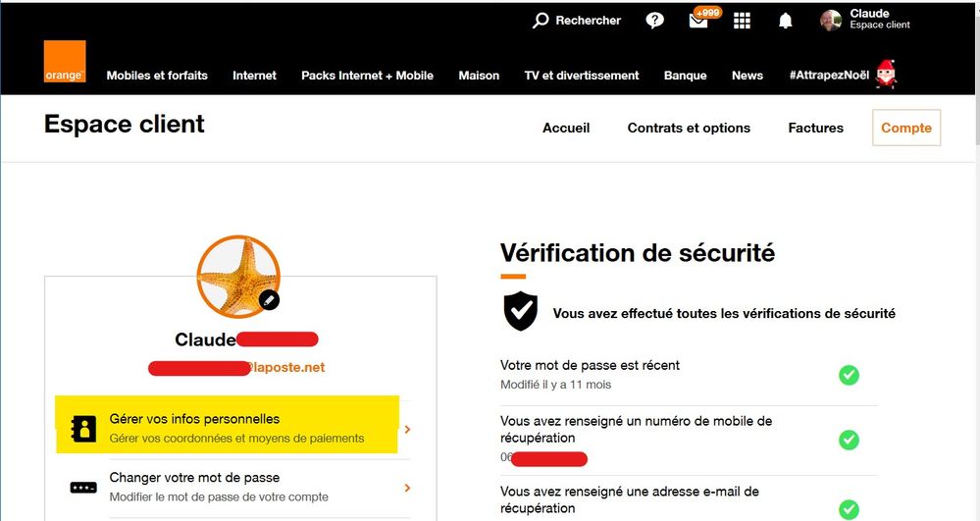Open the Mobiles et forfaits menu
980x521 pixels.
(157, 76)
